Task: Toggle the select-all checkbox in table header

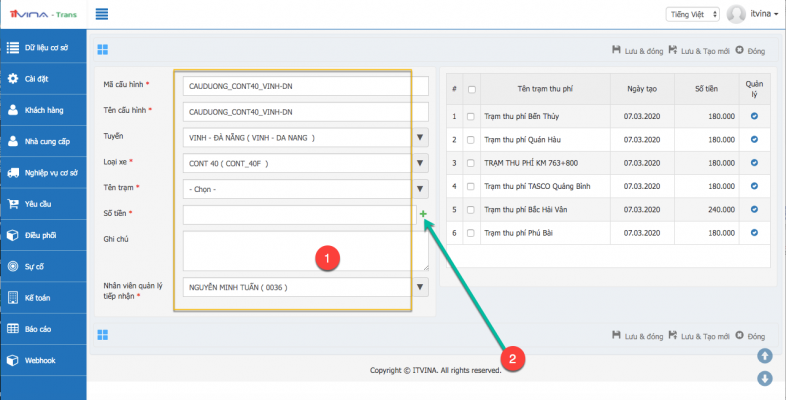Action: coord(472,89)
